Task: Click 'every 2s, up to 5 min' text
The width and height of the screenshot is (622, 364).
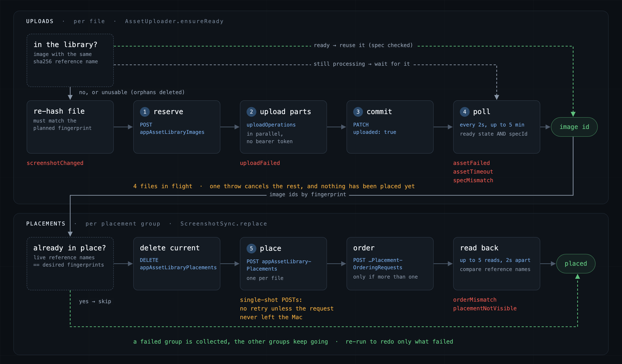Action: coord(492,125)
